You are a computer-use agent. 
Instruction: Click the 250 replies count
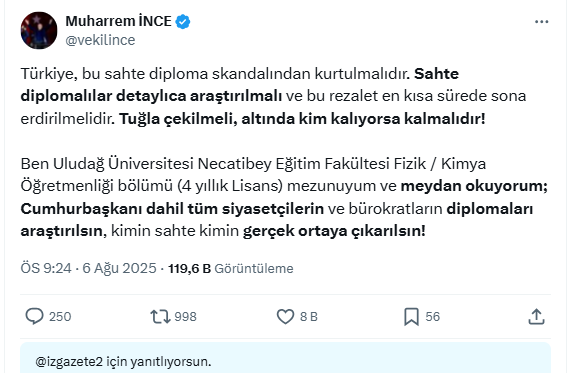click(60, 316)
